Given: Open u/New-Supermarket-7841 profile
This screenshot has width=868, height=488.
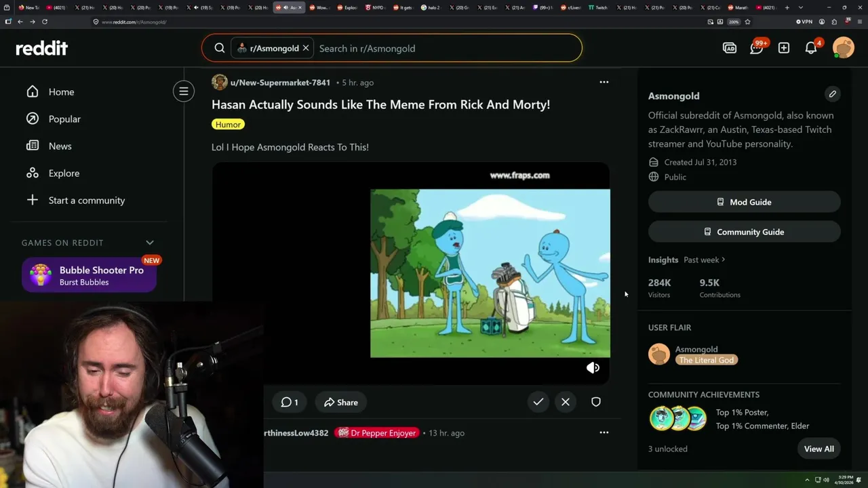Looking at the screenshot, I should [280, 83].
